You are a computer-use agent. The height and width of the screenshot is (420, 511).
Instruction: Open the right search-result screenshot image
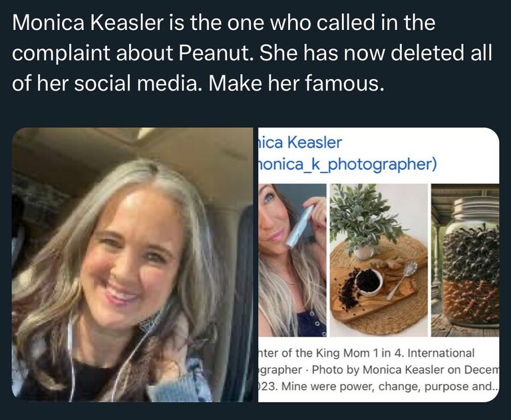tap(378, 265)
